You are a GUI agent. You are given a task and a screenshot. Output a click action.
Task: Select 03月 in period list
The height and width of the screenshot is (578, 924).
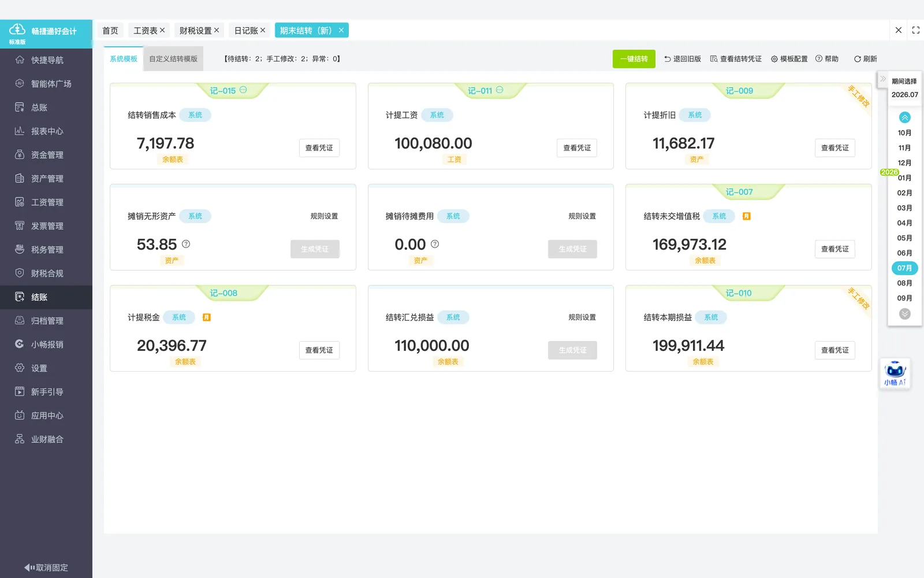pos(904,208)
